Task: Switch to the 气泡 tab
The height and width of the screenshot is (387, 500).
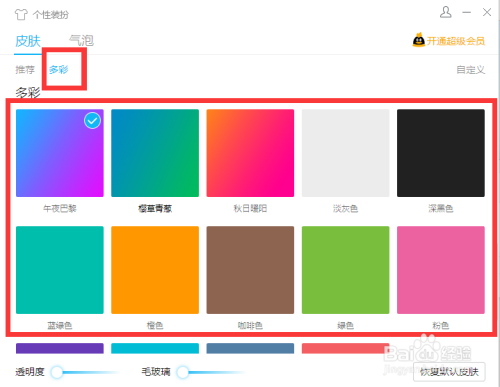Action: pyautogui.click(x=81, y=41)
